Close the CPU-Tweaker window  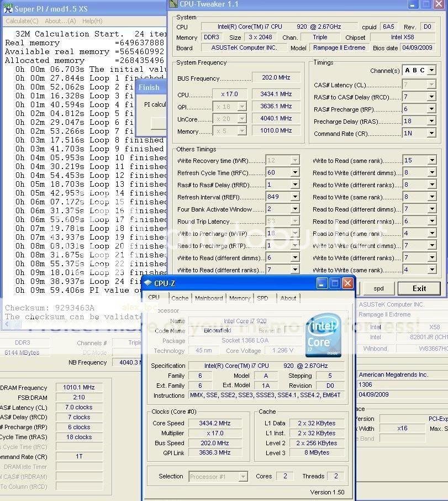tap(439, 4)
